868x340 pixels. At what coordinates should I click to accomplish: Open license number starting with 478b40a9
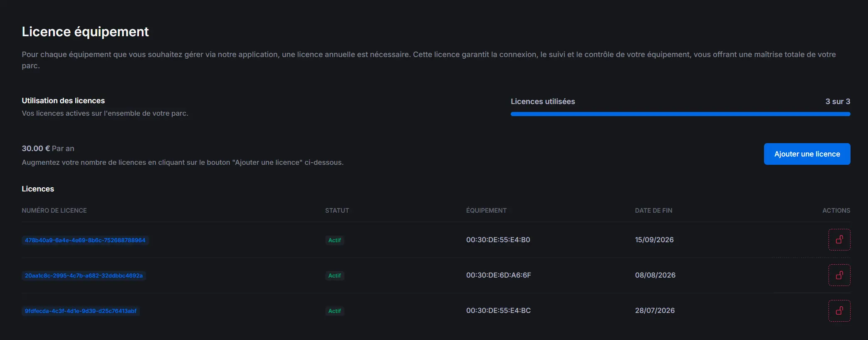[85, 240]
